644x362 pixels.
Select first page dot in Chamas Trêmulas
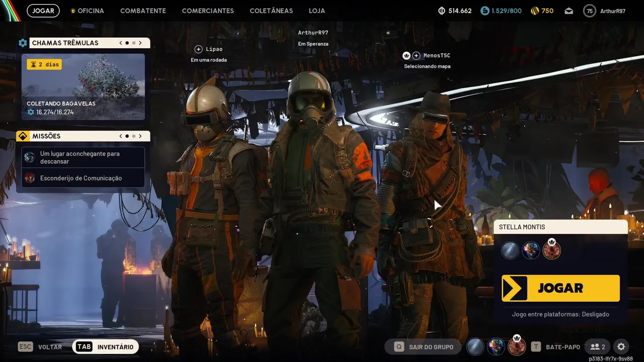click(x=127, y=43)
